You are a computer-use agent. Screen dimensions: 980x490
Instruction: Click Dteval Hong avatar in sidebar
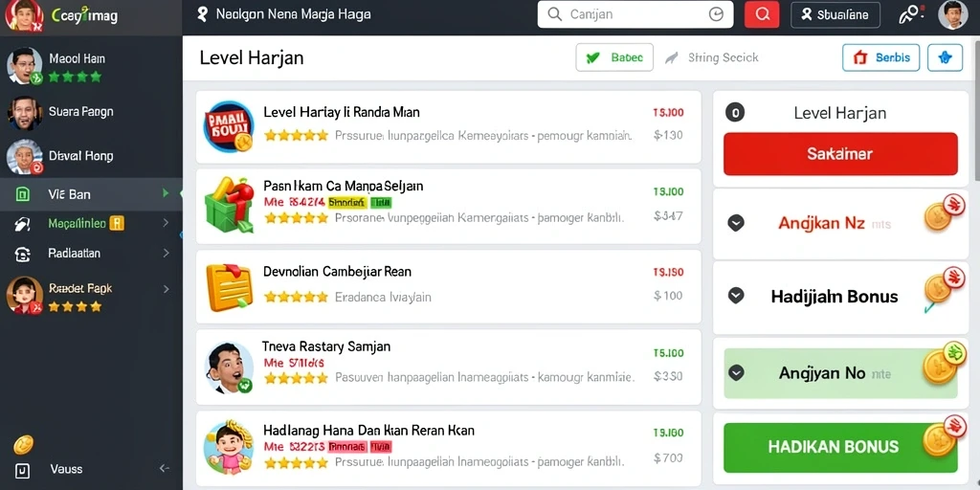click(x=25, y=156)
